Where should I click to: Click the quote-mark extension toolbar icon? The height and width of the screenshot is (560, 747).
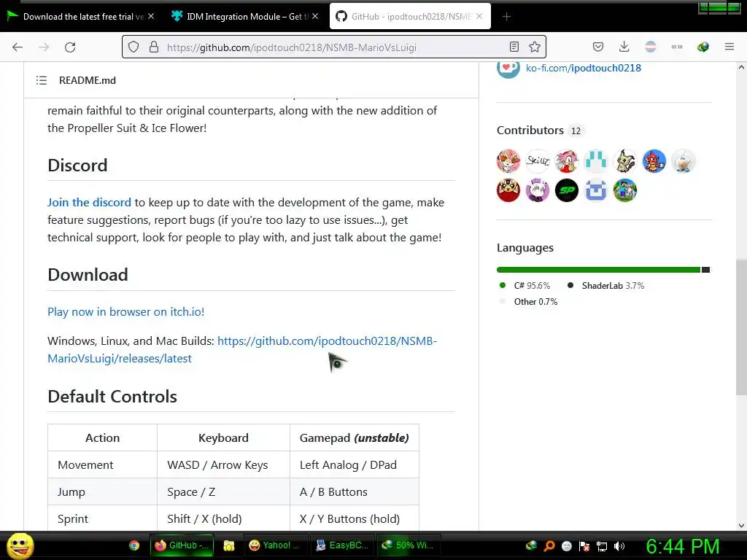[x=676, y=47]
